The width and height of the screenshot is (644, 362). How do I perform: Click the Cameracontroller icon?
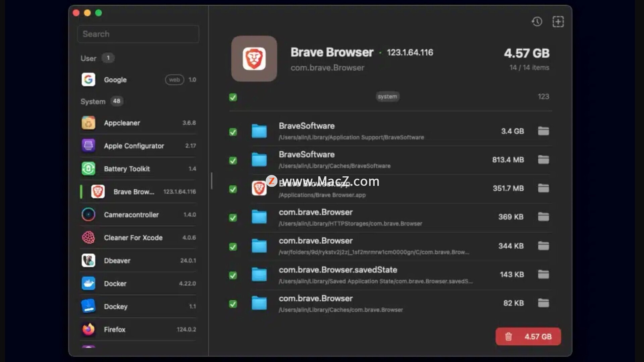pos(89,215)
